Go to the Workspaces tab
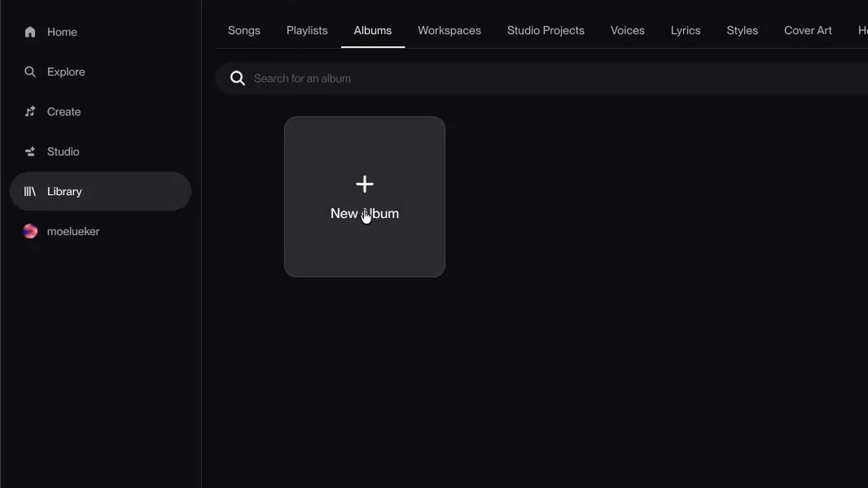Image resolution: width=868 pixels, height=488 pixels. (449, 30)
